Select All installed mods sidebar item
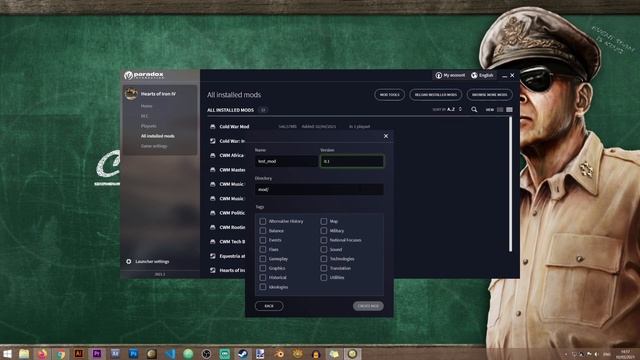 (x=158, y=136)
